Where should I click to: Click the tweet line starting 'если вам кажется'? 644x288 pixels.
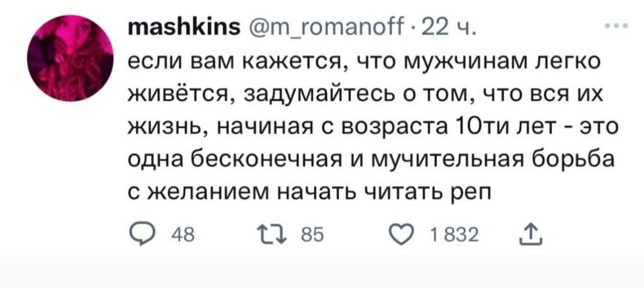coord(361,64)
